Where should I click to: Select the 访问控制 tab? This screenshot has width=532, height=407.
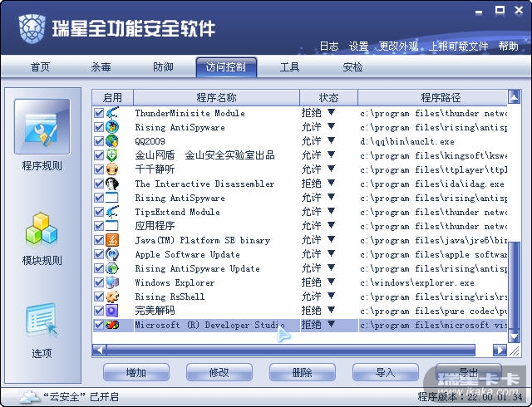(x=226, y=67)
